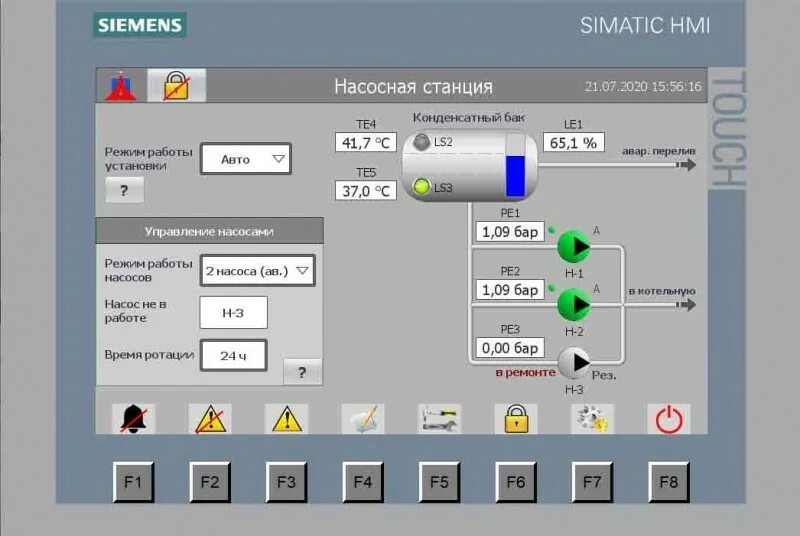Click the blue tank level bar
800x536 pixels.
coord(515,176)
